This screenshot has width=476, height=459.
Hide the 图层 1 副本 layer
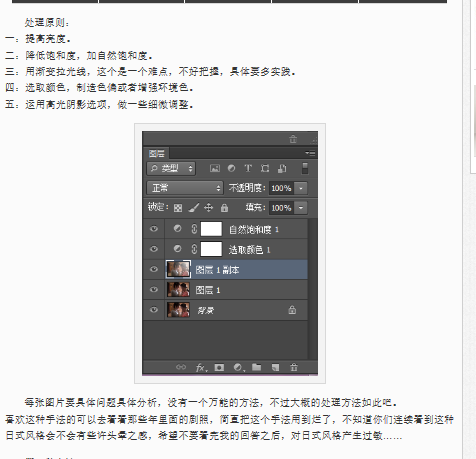154,269
